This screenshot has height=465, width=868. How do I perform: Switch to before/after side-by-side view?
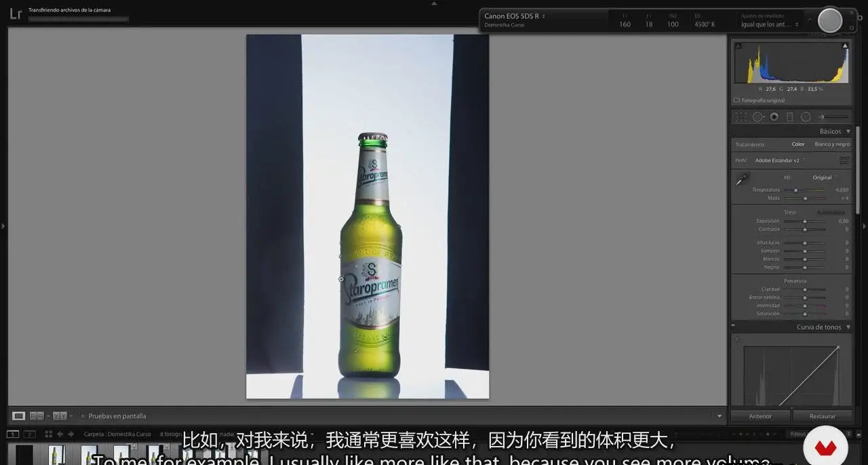click(37, 416)
